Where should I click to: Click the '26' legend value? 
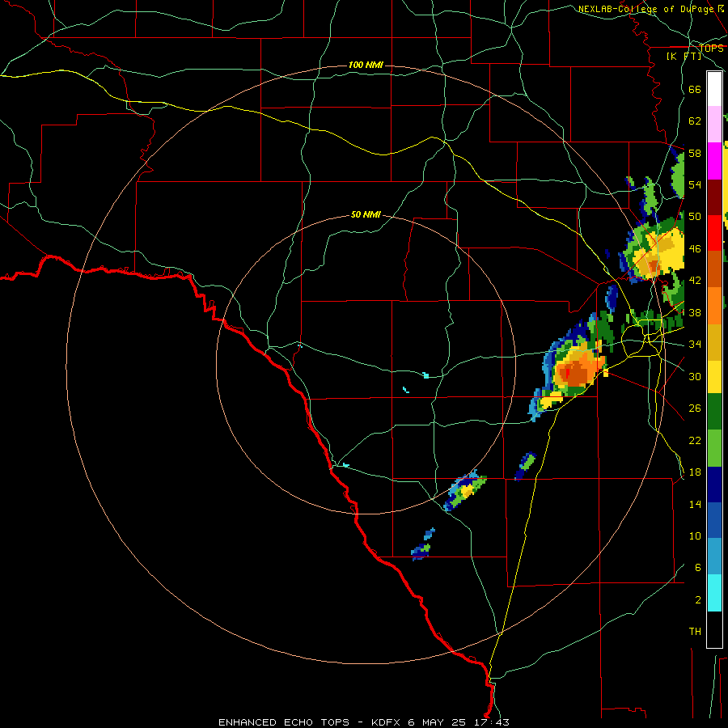coord(695,408)
